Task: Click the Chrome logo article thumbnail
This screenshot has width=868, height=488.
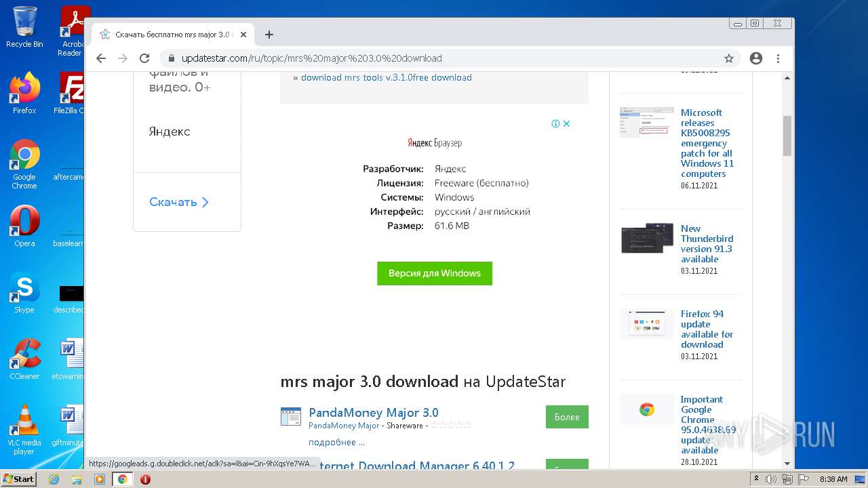Action: coord(646,409)
